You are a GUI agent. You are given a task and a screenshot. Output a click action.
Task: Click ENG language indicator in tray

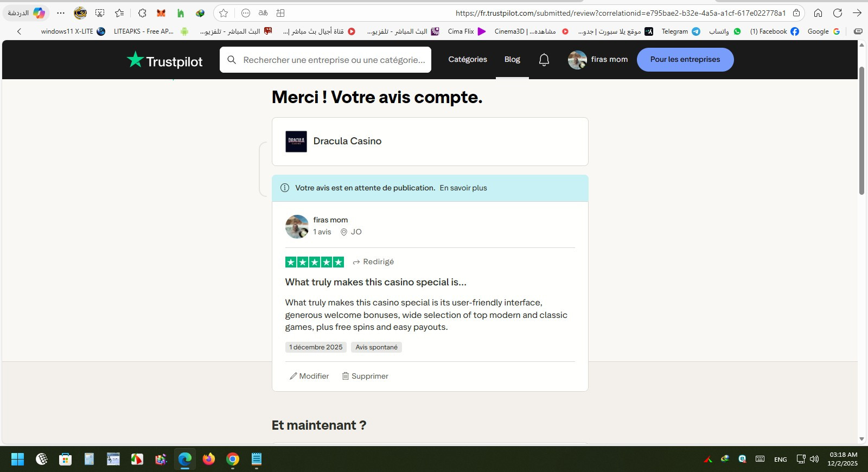[x=781, y=460]
